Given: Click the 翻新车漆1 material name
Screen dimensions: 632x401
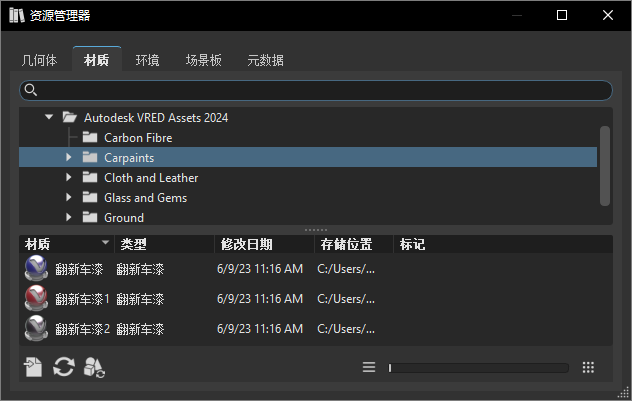Looking at the screenshot, I should pos(82,299).
